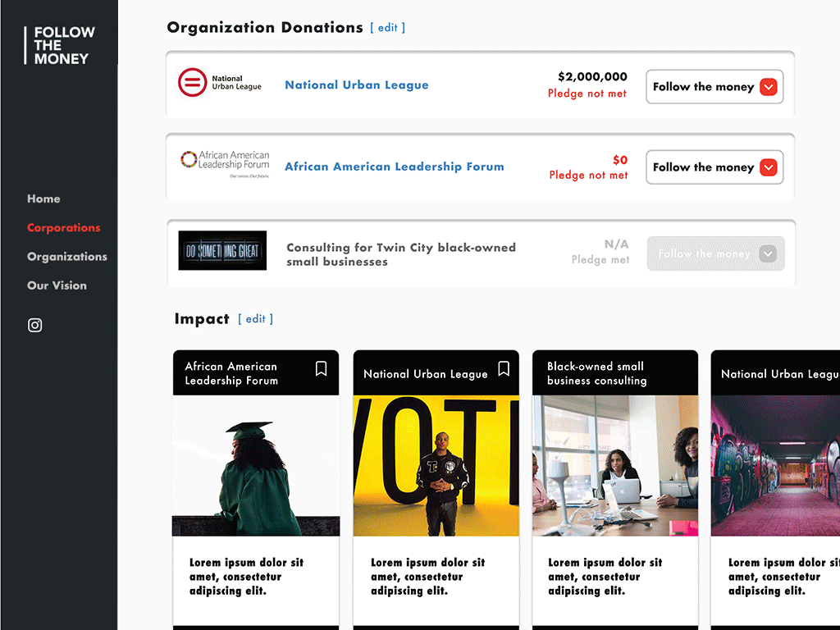Click Lorem ipsum text under VOTE photo
Screen dimensions: 840x630
tap(428, 577)
